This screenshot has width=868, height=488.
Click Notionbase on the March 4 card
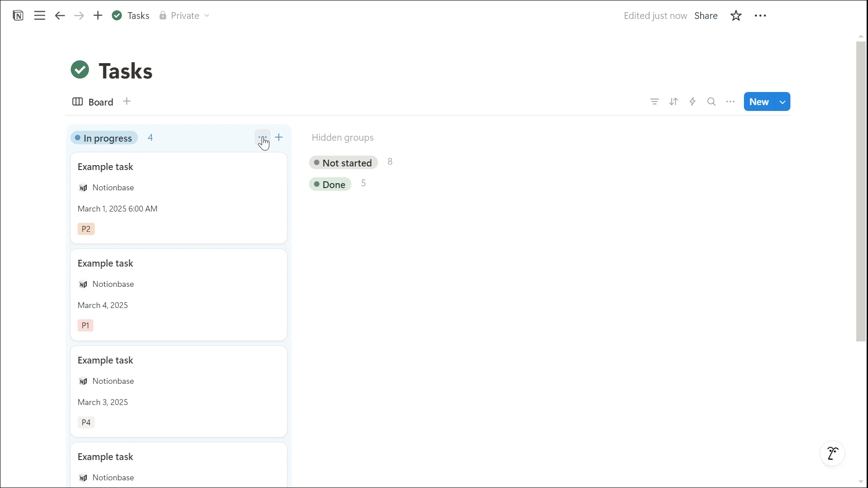(113, 284)
